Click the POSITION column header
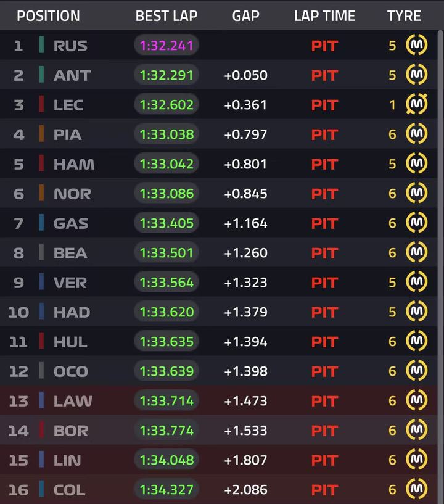444x504 pixels. (48, 16)
